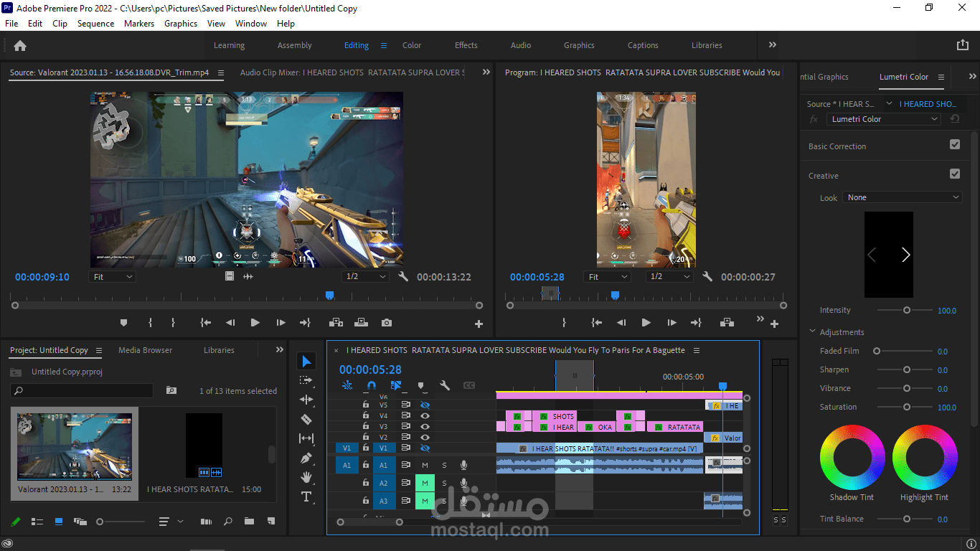Click the Saturation slider
Viewport: 980px width, 551px height.
pyautogui.click(x=906, y=407)
